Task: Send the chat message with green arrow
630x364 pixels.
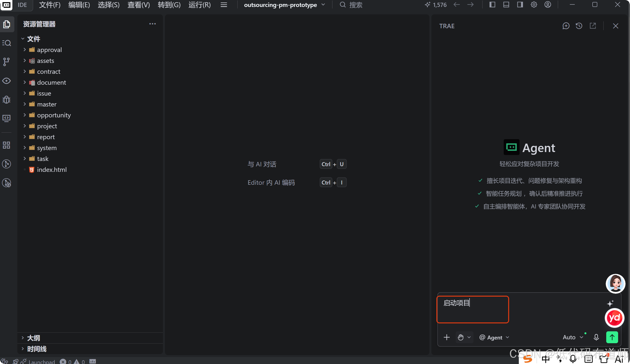Action: coord(612,337)
